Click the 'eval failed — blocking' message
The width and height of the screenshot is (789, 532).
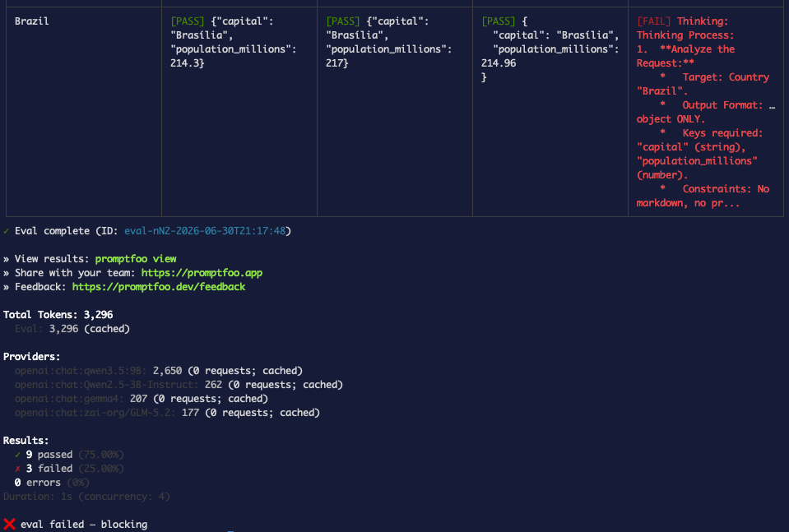(84, 525)
